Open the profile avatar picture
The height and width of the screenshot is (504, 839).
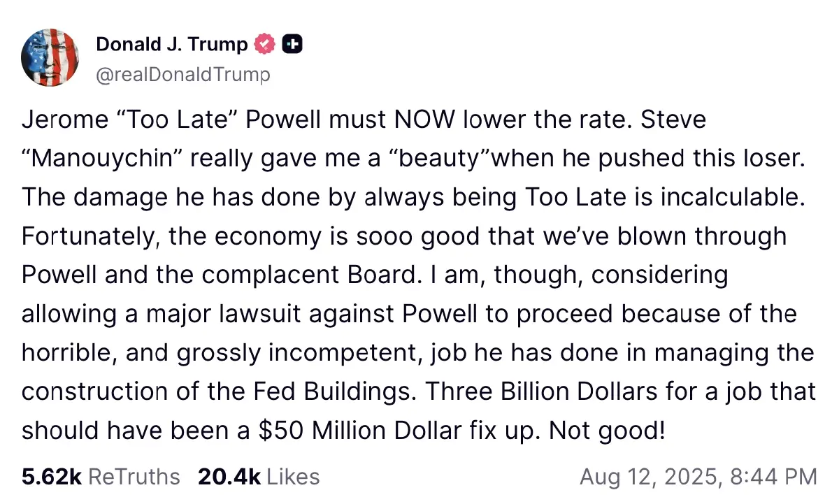pyautogui.click(x=48, y=58)
